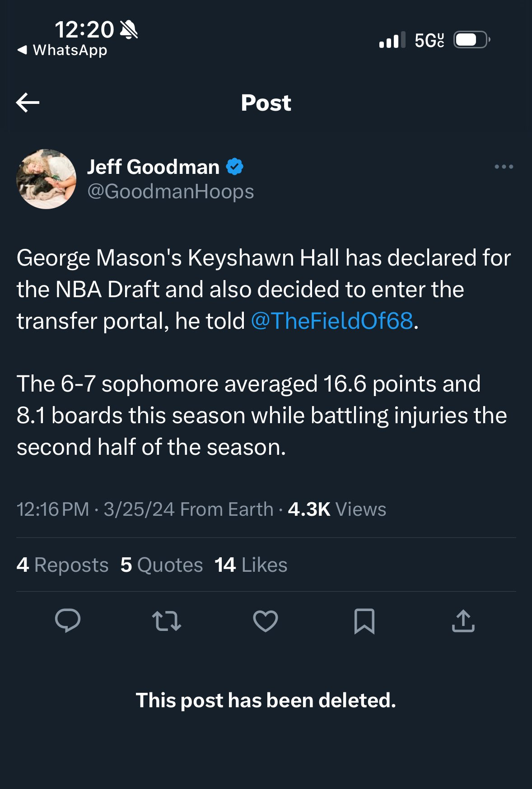Open the @TheFieldOf68 mention link

pos(332,321)
